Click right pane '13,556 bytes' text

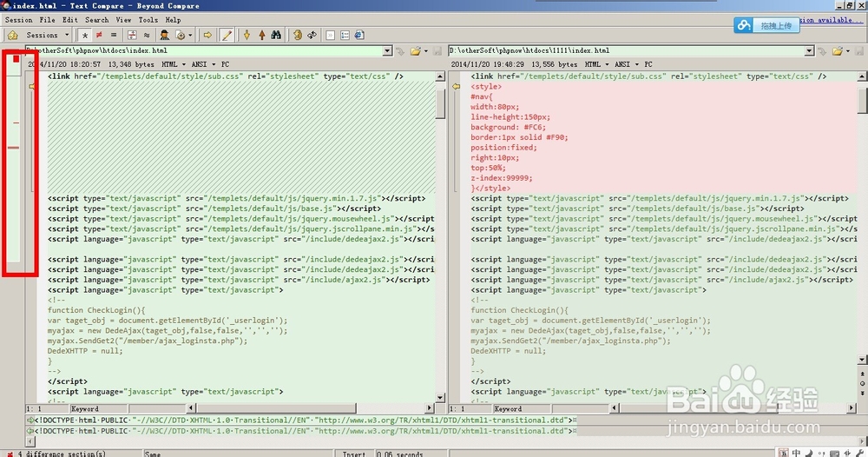coord(554,65)
